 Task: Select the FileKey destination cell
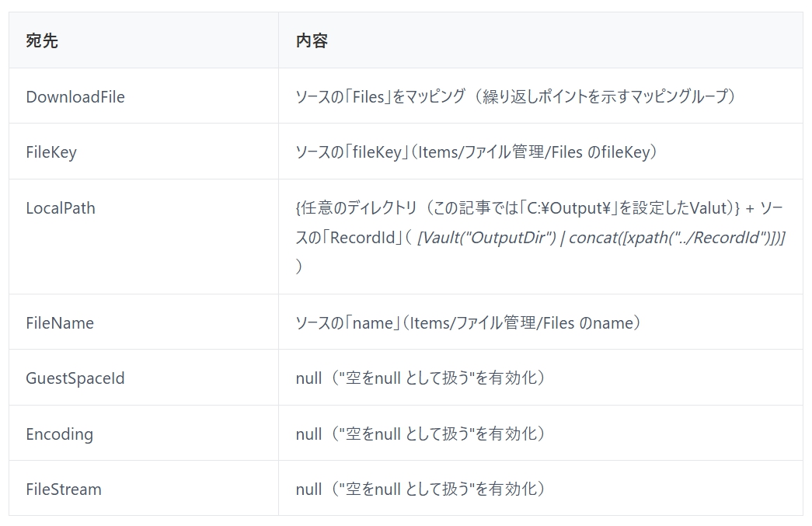(51, 152)
